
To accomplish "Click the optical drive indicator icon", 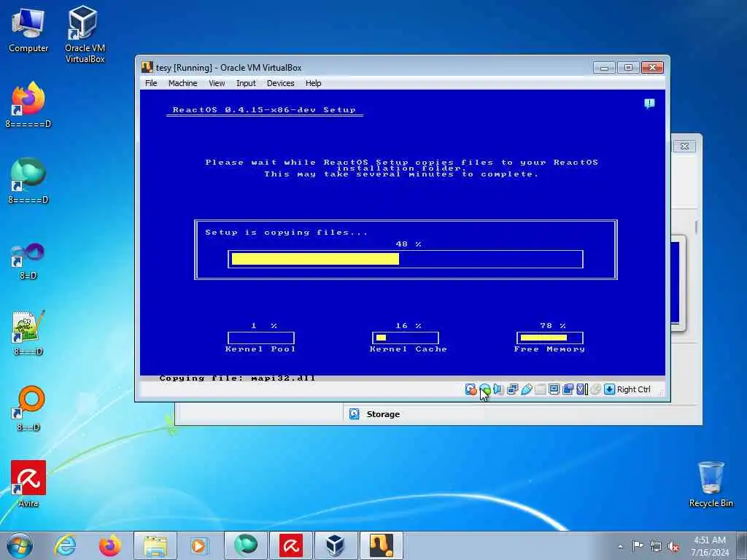I will [x=485, y=389].
